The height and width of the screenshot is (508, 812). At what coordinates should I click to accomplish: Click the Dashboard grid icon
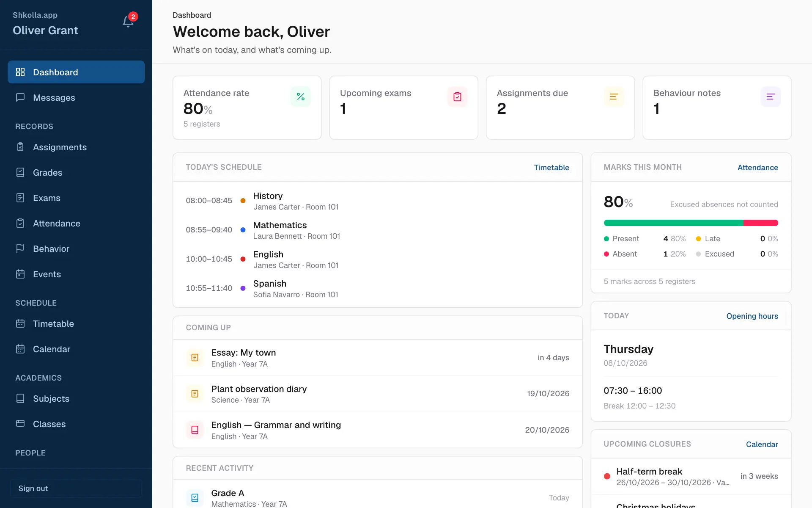[x=20, y=72]
